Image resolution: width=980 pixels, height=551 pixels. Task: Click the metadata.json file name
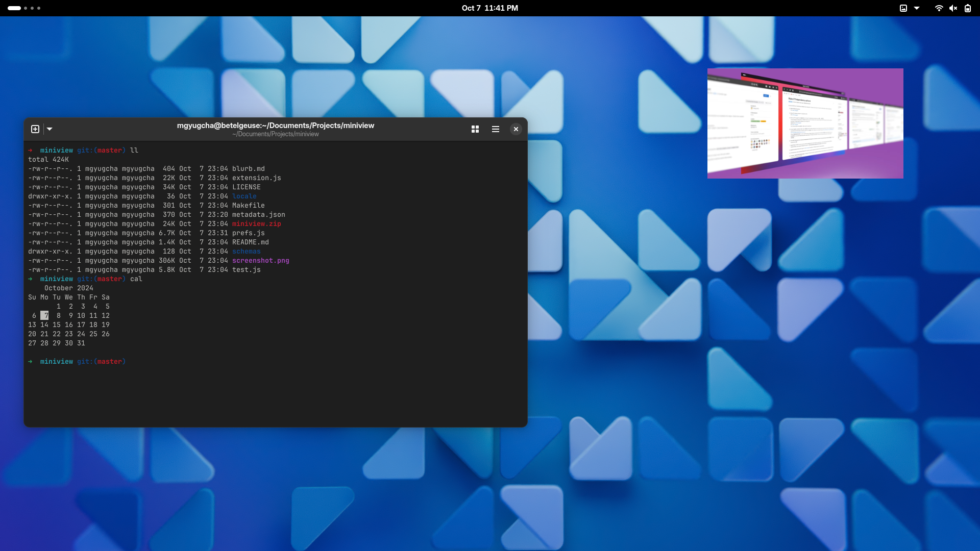259,215
